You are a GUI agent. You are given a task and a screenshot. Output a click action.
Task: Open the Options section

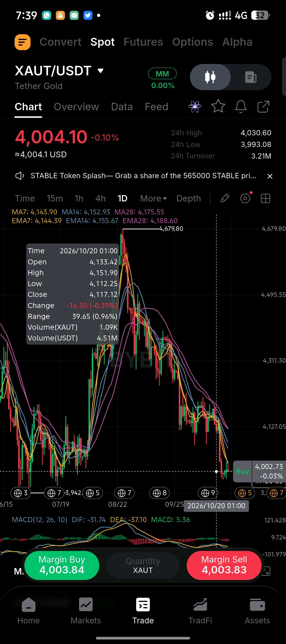[193, 42]
